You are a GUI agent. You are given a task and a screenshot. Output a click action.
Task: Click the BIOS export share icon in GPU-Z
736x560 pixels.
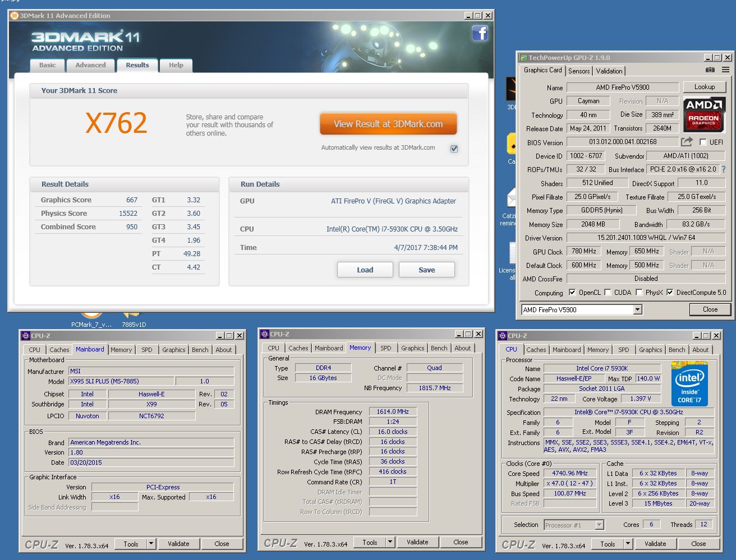click(687, 142)
